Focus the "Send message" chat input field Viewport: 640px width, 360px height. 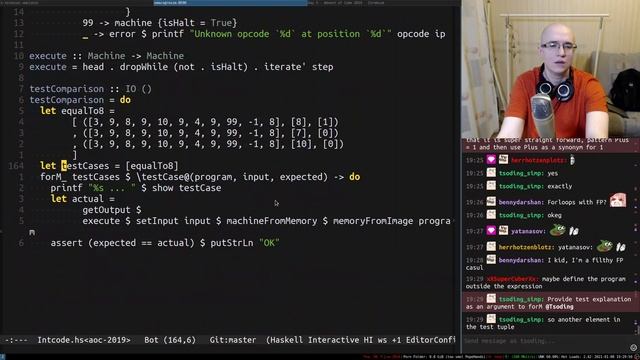[545, 341]
